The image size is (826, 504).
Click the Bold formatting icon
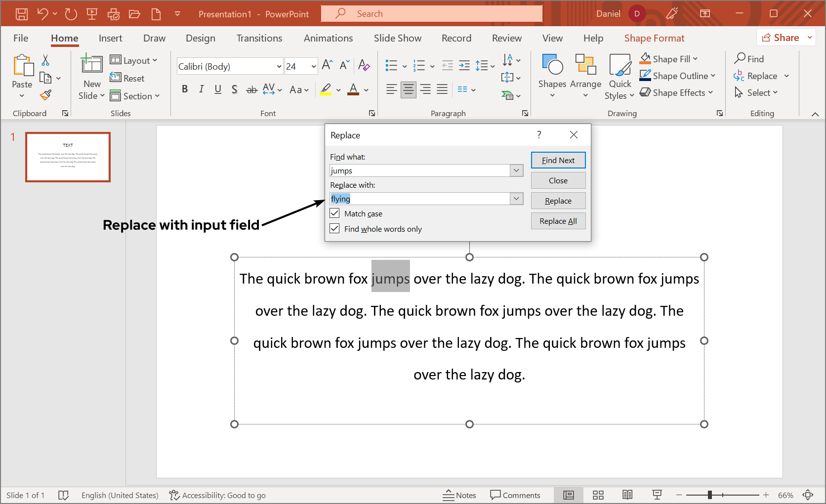point(185,89)
